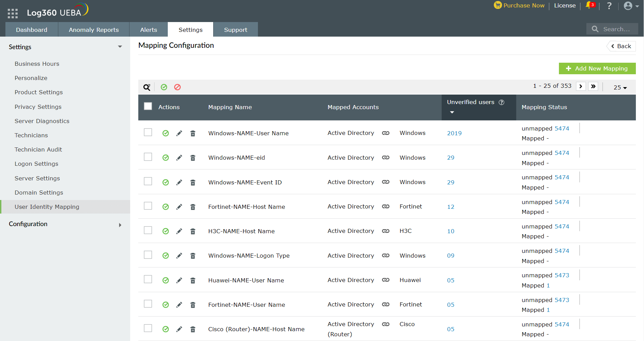Open the 25 rows-per-page dropdown
Viewport: 644px width, 341px height.
[x=620, y=87]
